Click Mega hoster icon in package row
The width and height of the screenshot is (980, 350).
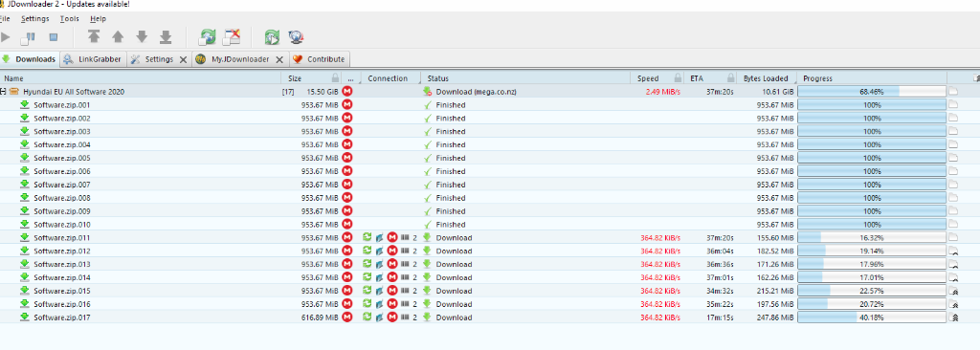[x=347, y=92]
